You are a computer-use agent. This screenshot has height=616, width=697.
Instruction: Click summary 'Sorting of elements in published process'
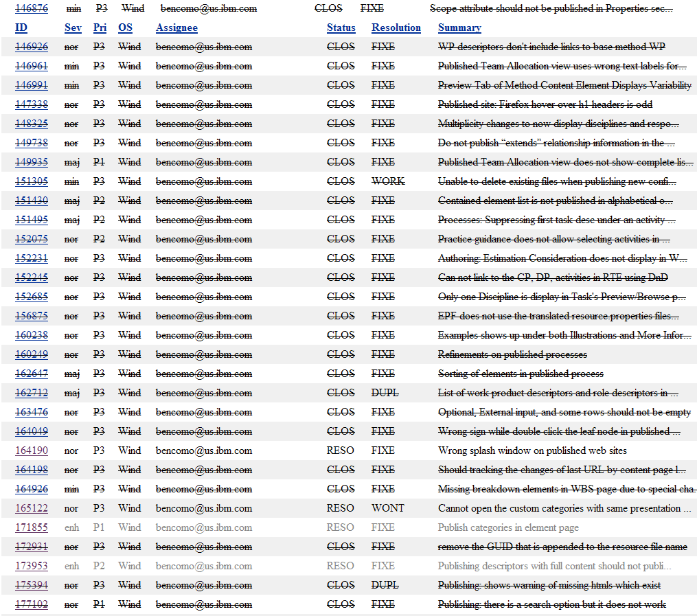[521, 374]
